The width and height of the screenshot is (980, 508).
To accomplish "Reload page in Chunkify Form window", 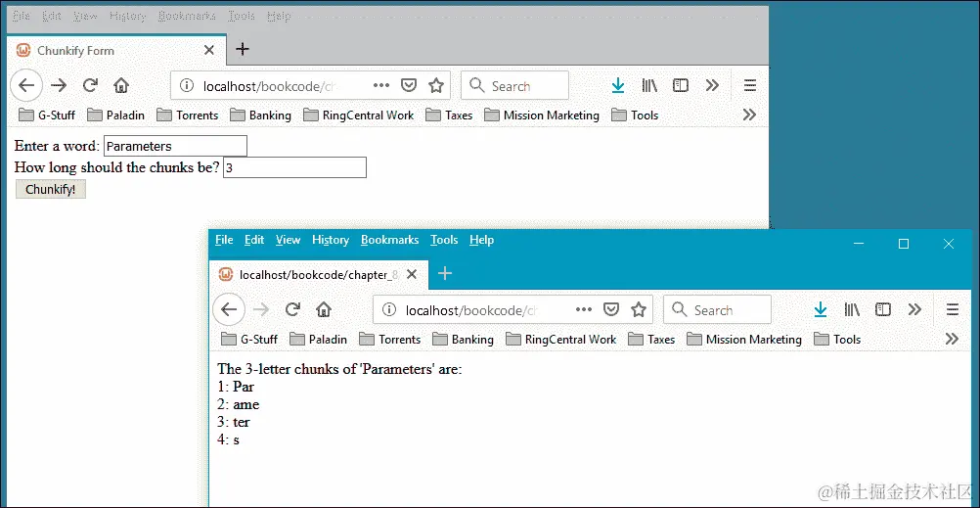I will [x=91, y=86].
